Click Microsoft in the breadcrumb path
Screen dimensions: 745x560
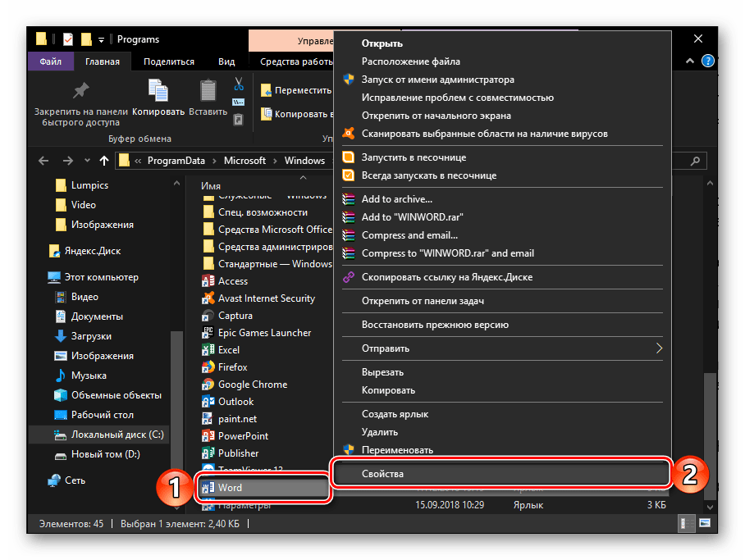245,161
